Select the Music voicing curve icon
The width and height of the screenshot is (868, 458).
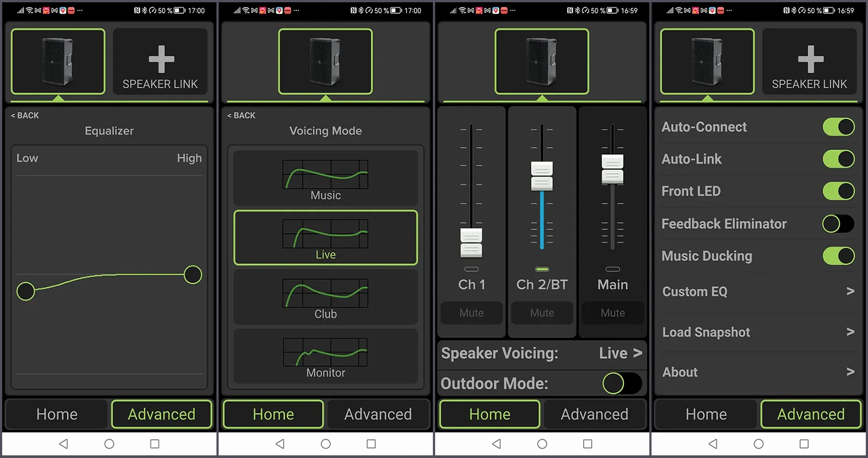pyautogui.click(x=325, y=175)
